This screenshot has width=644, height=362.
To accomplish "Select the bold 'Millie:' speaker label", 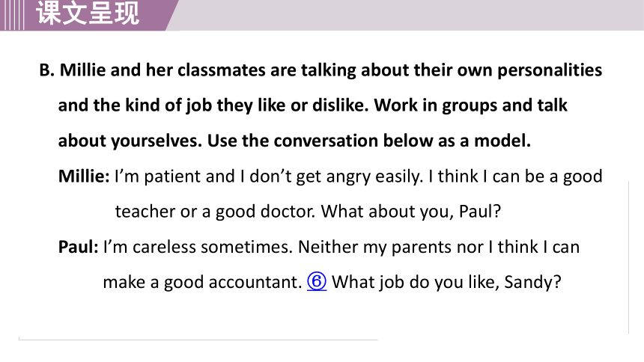I will point(84,176).
